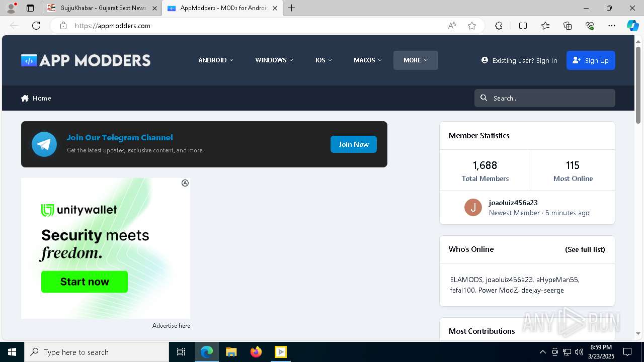644x362 pixels.
Task: Select the AppModders tab
Action: (x=223, y=8)
